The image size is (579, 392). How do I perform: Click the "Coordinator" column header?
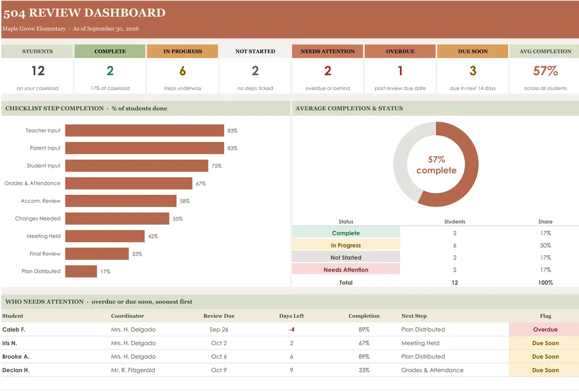pos(127,316)
